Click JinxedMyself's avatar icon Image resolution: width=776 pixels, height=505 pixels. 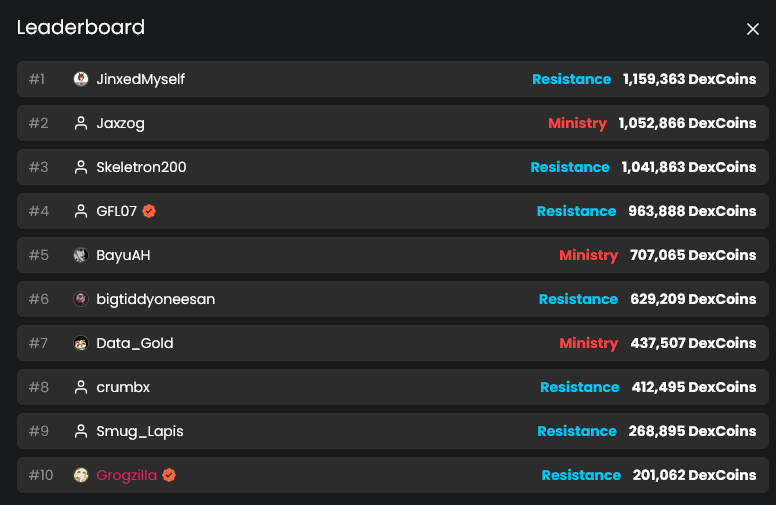(81, 79)
